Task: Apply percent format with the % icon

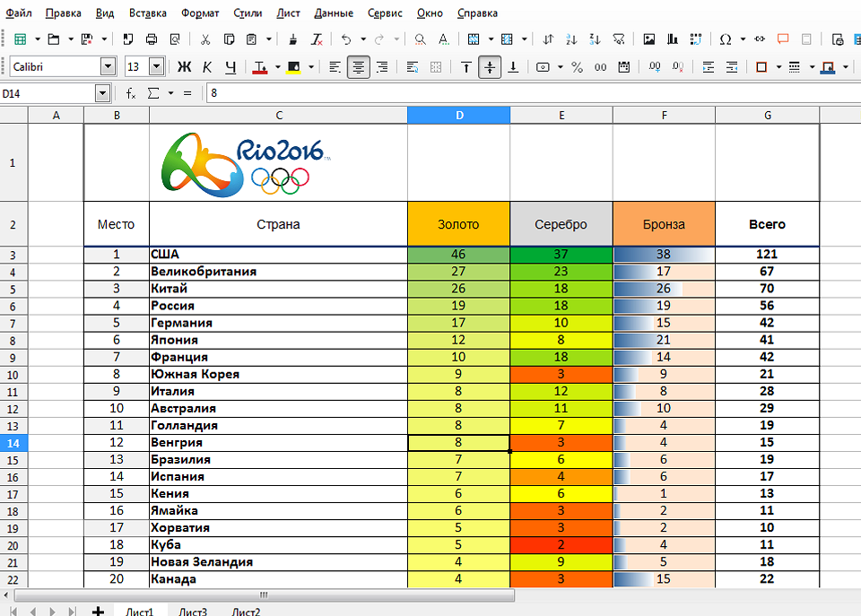Action: [577, 67]
